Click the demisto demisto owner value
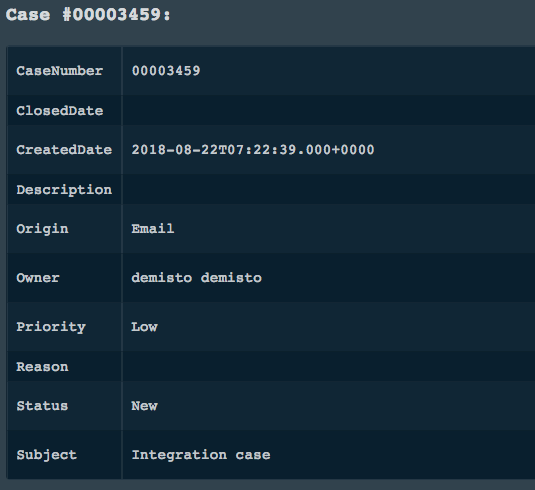This screenshot has height=490, width=535. pyautogui.click(x=197, y=277)
